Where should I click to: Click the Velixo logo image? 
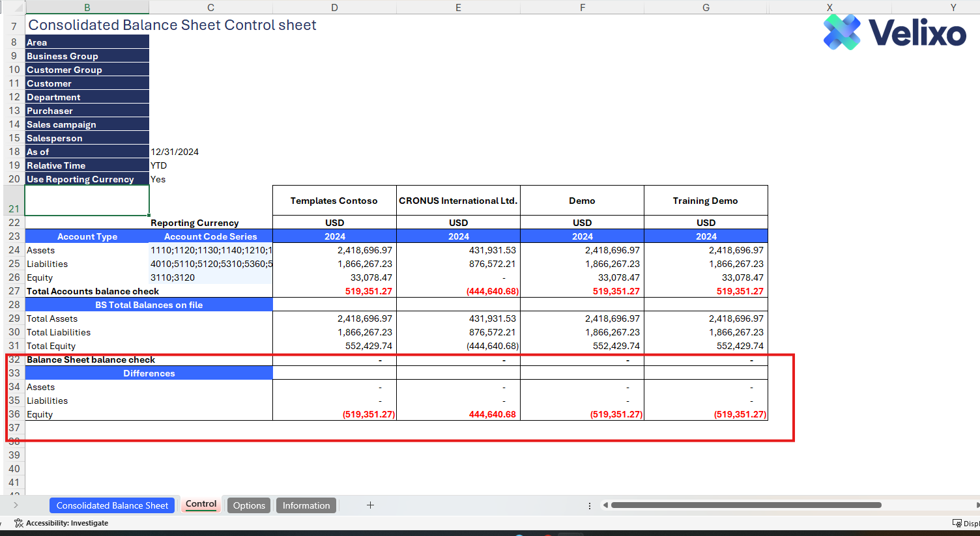coord(895,33)
